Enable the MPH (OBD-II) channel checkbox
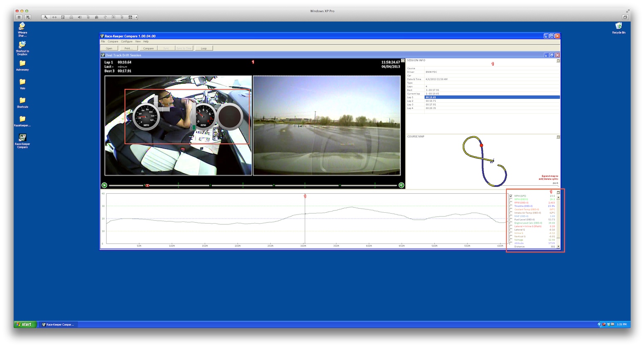Image resolution: width=644 pixels, height=347 pixels. click(x=511, y=199)
